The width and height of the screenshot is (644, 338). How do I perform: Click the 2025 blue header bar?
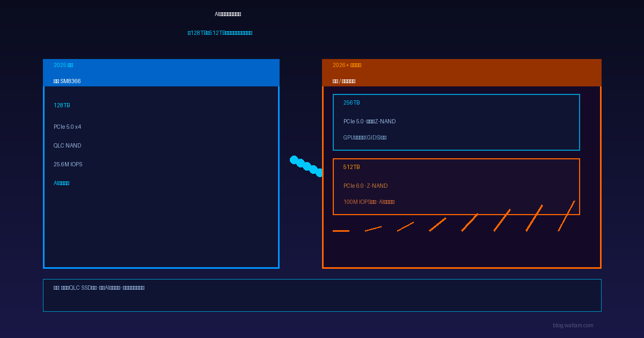[161, 72]
